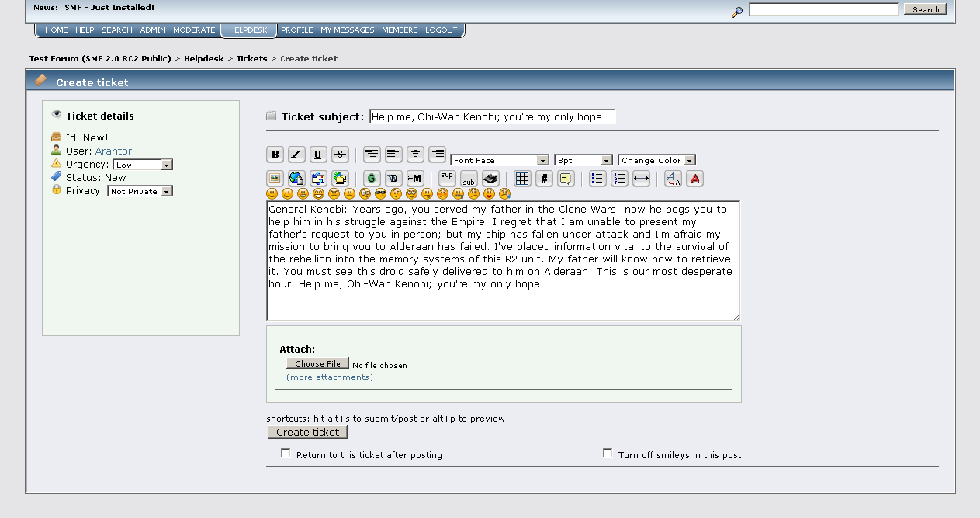Open the Profile menu item
The width and height of the screenshot is (980, 518).
(297, 30)
